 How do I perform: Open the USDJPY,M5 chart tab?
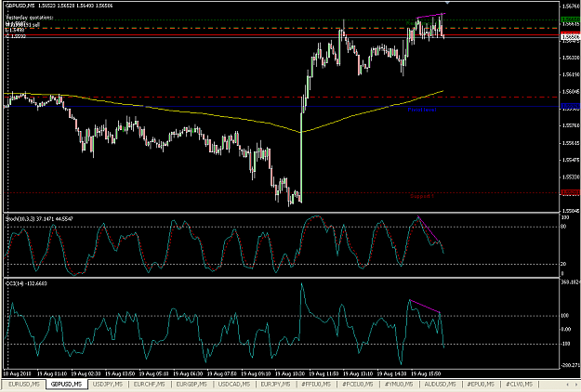pos(108,385)
